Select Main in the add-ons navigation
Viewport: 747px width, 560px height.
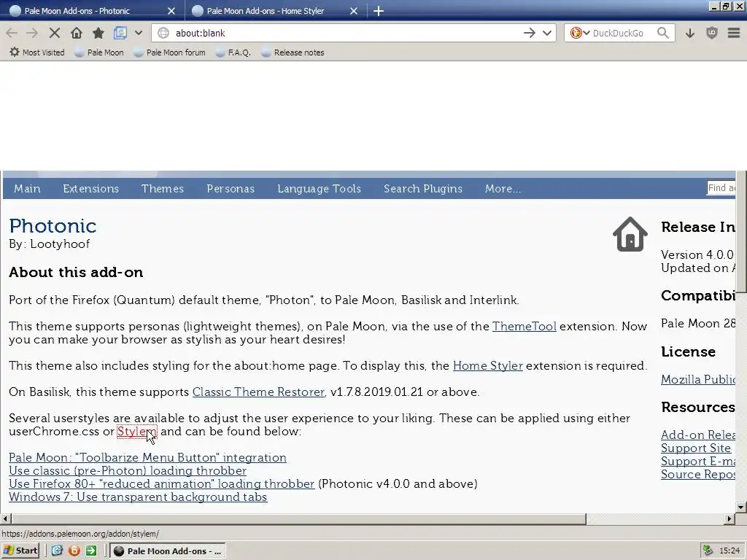pyautogui.click(x=27, y=189)
